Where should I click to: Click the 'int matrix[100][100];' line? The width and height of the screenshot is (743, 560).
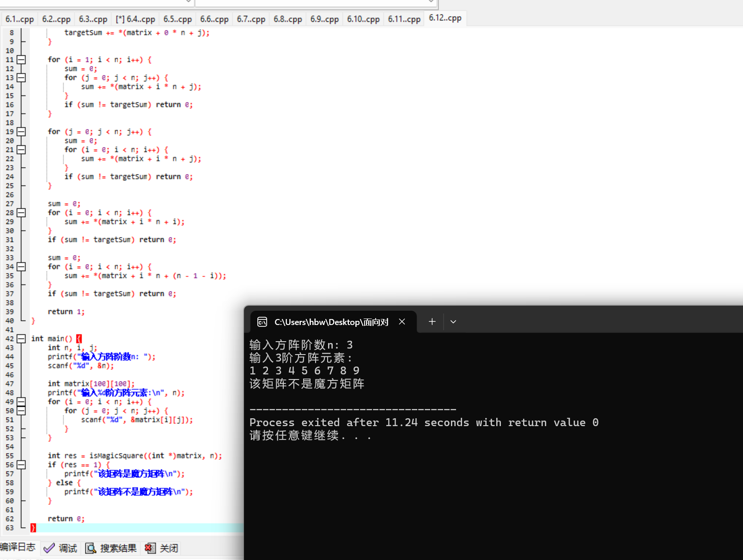[x=91, y=384]
